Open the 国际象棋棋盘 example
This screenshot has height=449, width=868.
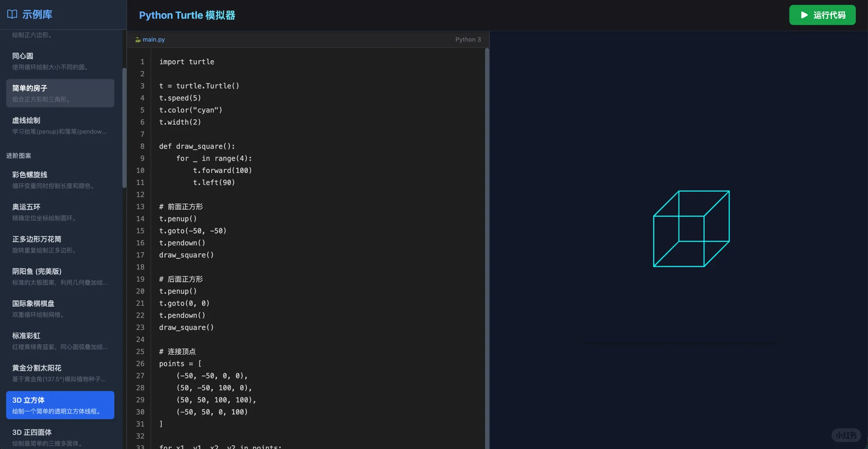click(x=60, y=308)
